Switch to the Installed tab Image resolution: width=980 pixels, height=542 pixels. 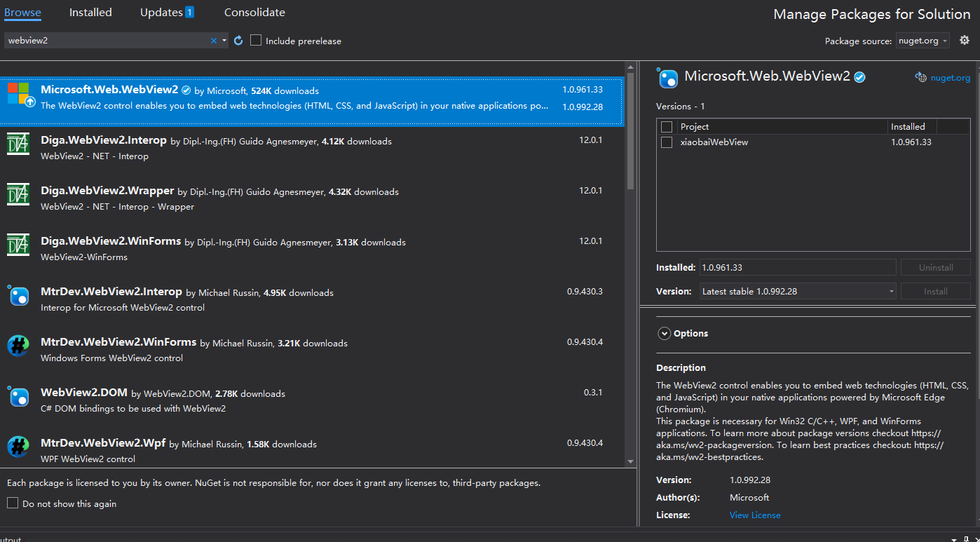coord(90,13)
